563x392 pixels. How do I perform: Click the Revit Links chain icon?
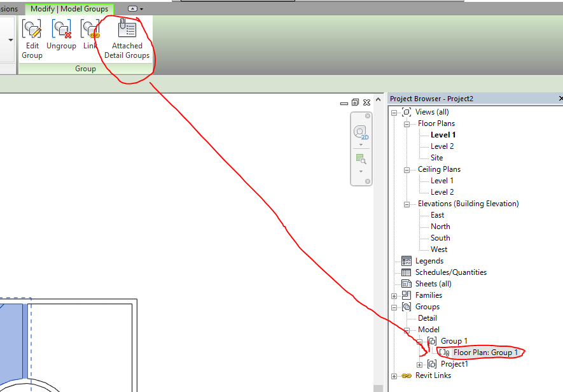point(407,375)
